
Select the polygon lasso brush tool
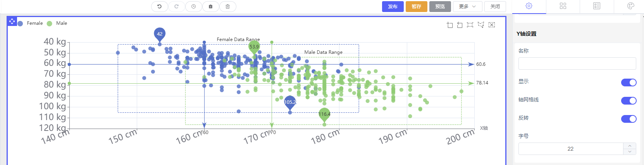481,25
